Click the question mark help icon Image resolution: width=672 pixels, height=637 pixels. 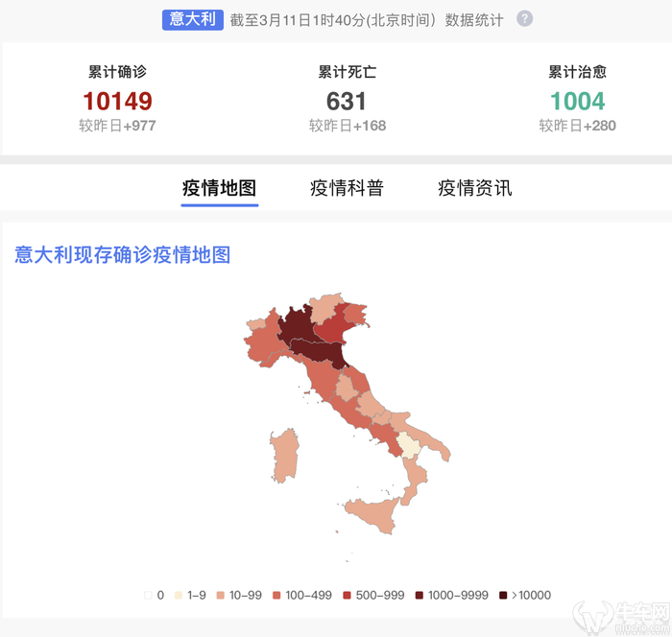tap(524, 19)
